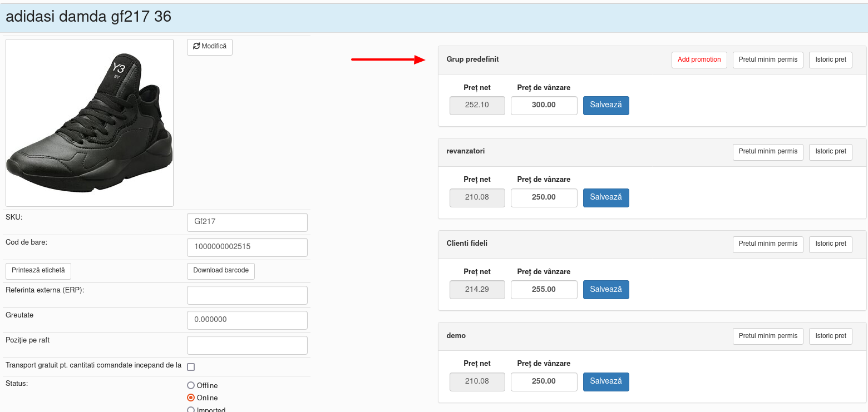Click demo group net price 210.08 field
Screen dimensions: 868x412
click(477, 382)
